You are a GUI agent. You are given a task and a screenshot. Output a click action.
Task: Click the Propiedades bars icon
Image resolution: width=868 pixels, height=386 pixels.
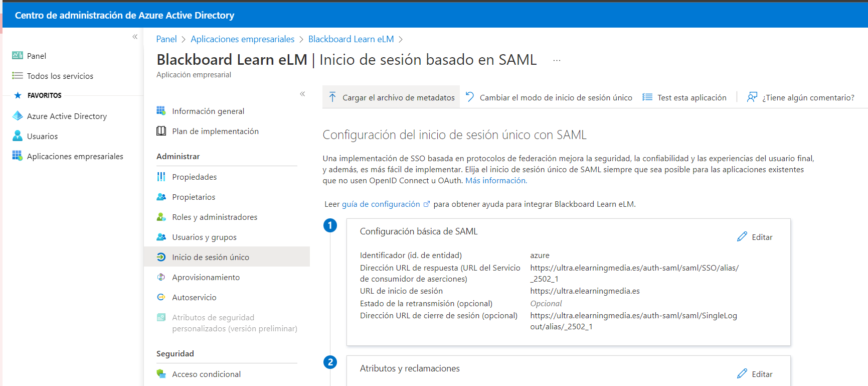click(x=161, y=177)
